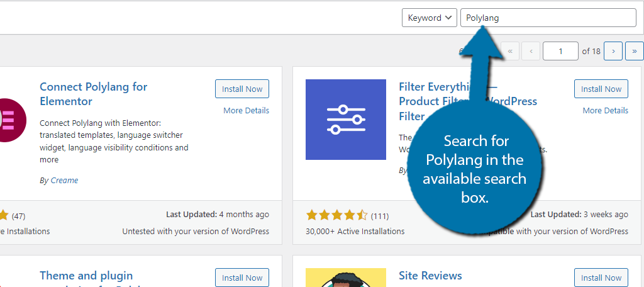The image size is (644, 287).
Task: Click the 'of 18' page count text
Action: point(591,51)
